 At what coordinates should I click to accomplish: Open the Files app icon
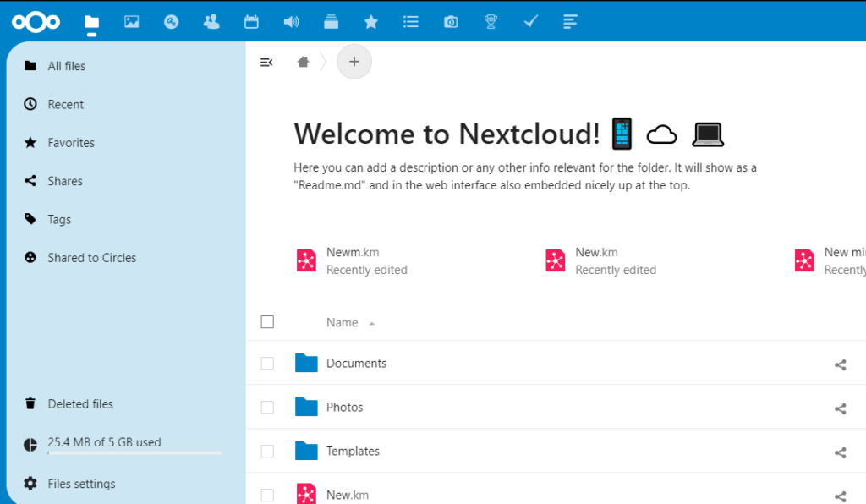[x=91, y=22]
